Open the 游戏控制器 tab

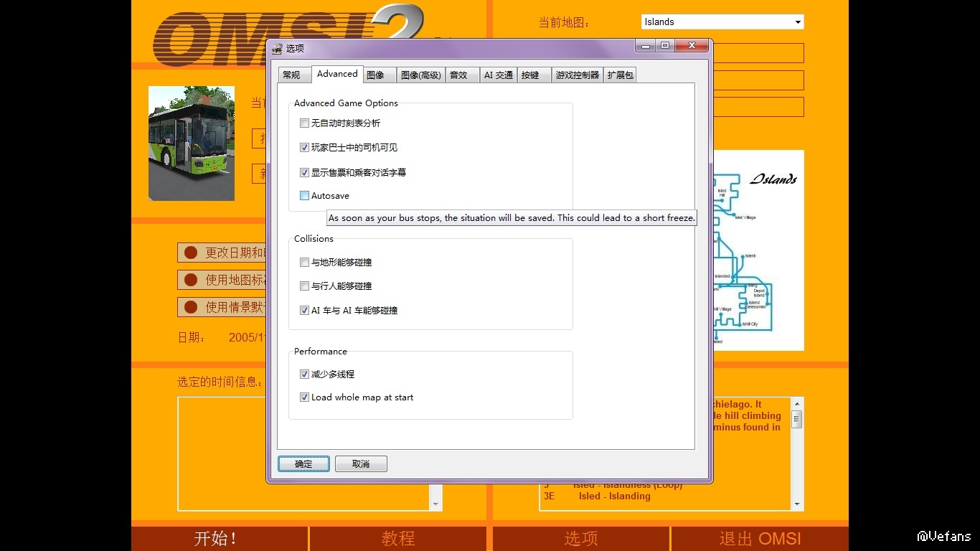point(578,75)
